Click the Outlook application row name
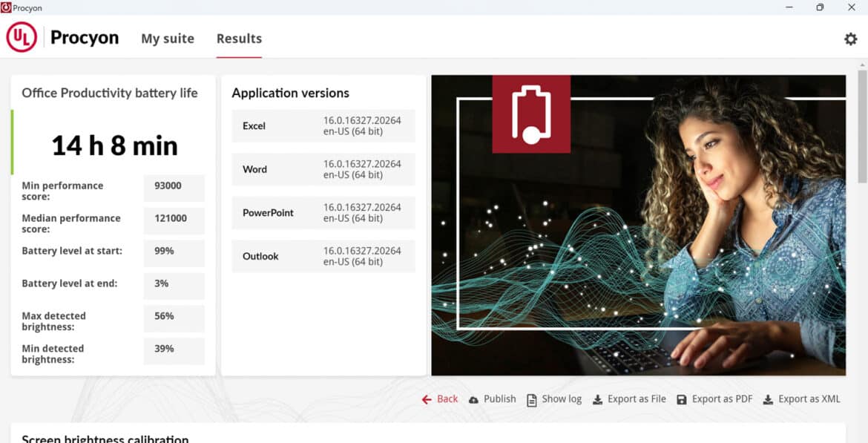Image resolution: width=868 pixels, height=443 pixels. (x=260, y=257)
